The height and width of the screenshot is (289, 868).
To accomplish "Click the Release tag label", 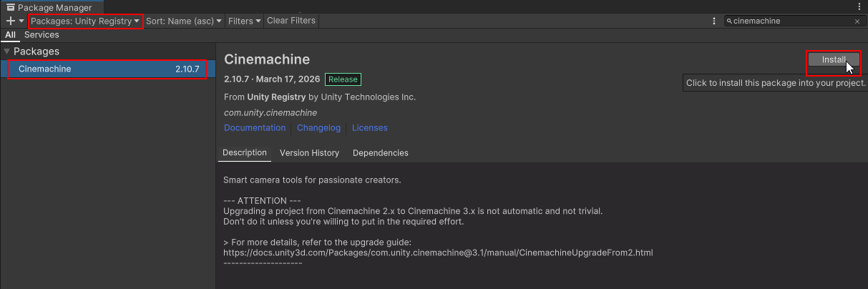I will pos(343,79).
